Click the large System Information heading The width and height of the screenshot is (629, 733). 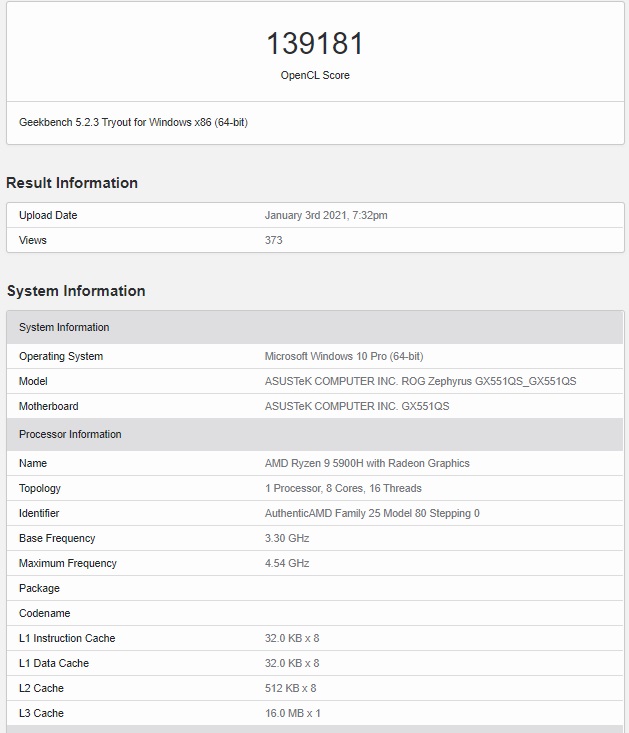pos(76,291)
